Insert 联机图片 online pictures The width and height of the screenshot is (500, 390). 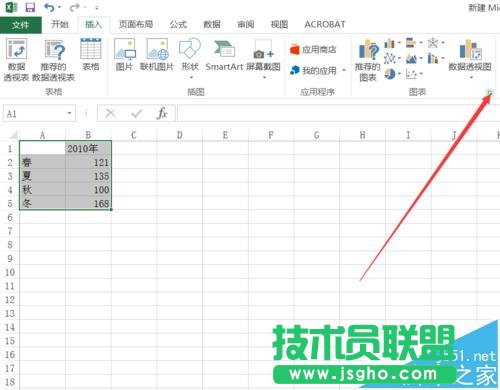pos(157,54)
